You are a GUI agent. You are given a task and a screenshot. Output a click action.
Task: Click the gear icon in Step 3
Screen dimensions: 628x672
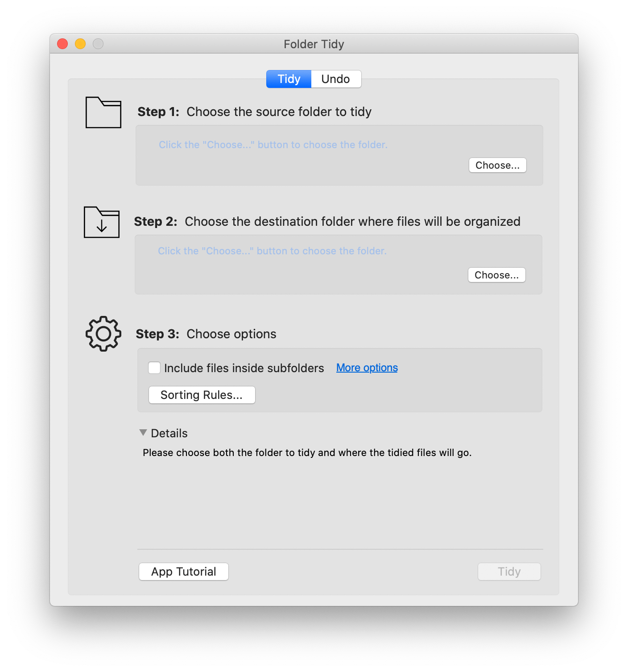click(103, 334)
